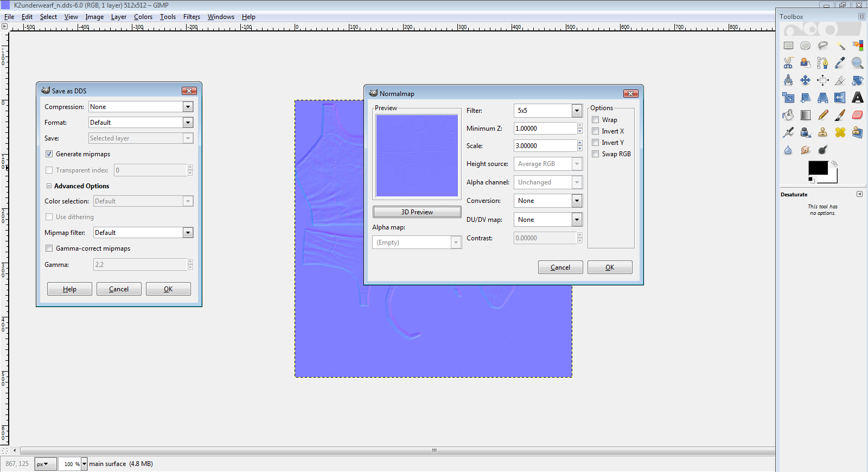Viewport: 868px width, 472px height.
Task: Open the Format dropdown set to Default
Action: point(141,123)
